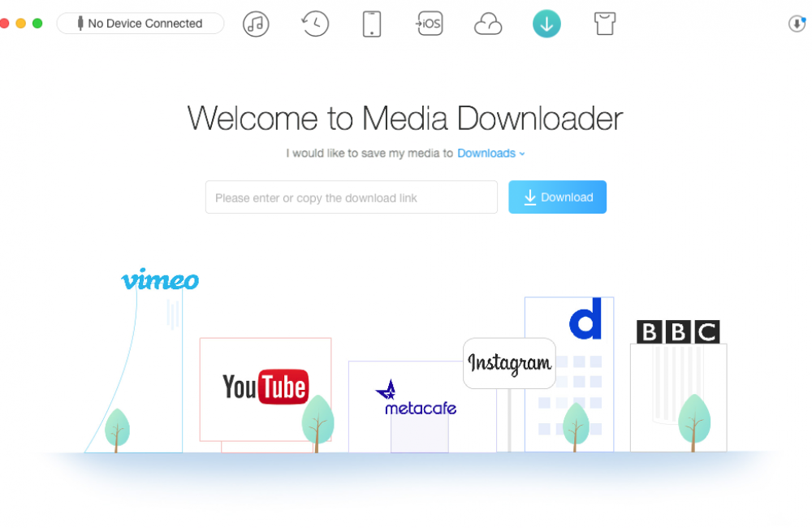Minimize the window with the yellow button
The width and height of the screenshot is (812, 528).
(x=21, y=24)
